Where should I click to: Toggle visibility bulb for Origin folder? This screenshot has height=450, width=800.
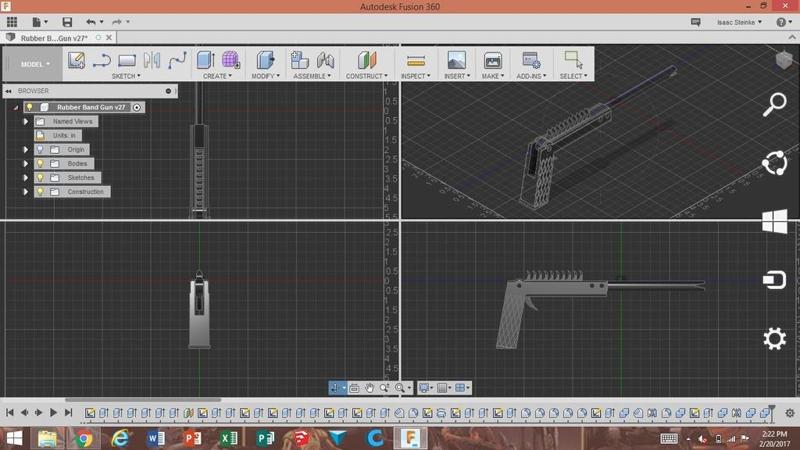click(x=40, y=149)
